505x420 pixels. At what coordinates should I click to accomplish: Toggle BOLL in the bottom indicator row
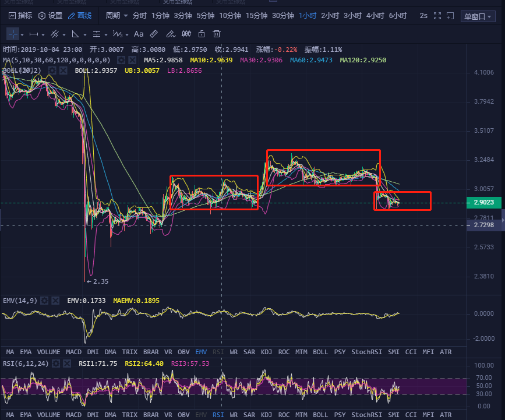(x=320, y=415)
